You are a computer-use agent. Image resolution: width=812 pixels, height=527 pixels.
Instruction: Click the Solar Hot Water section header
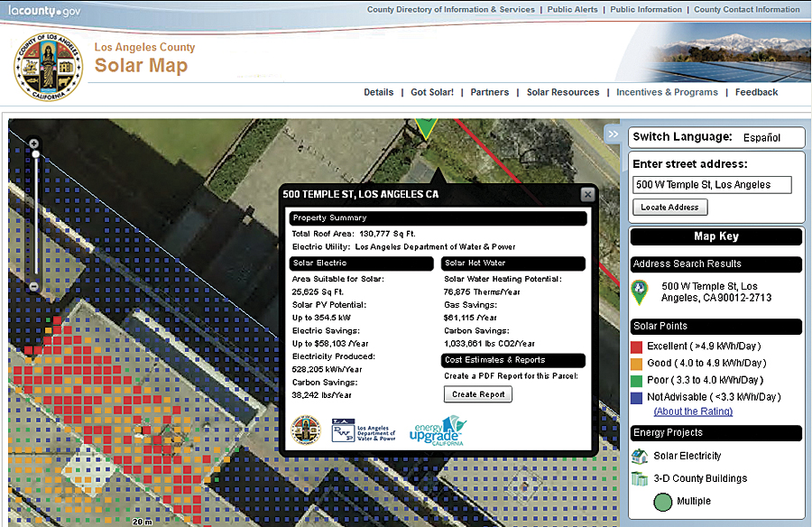click(x=513, y=263)
